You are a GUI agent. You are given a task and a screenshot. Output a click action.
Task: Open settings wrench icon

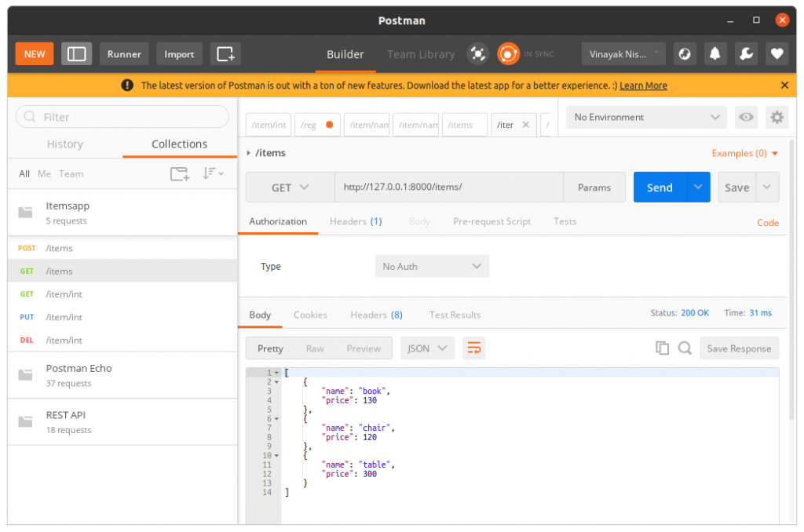point(746,54)
